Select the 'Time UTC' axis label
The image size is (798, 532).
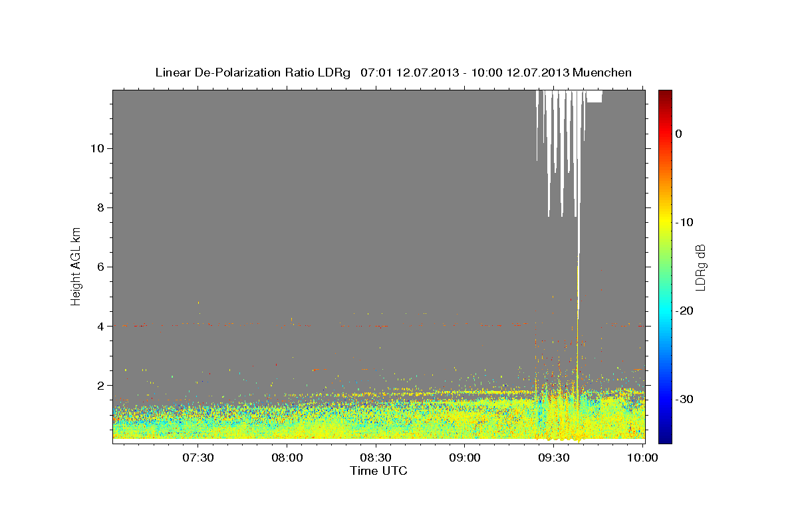point(378,471)
